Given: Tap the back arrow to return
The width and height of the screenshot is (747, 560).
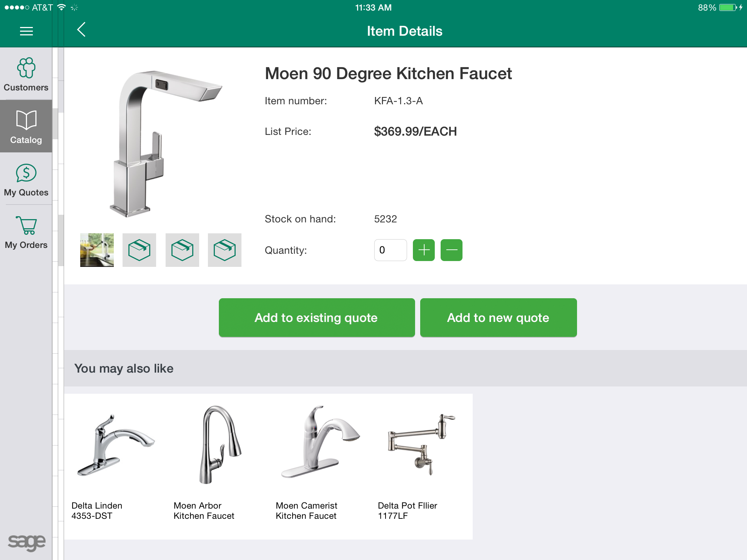Looking at the screenshot, I should point(81,31).
